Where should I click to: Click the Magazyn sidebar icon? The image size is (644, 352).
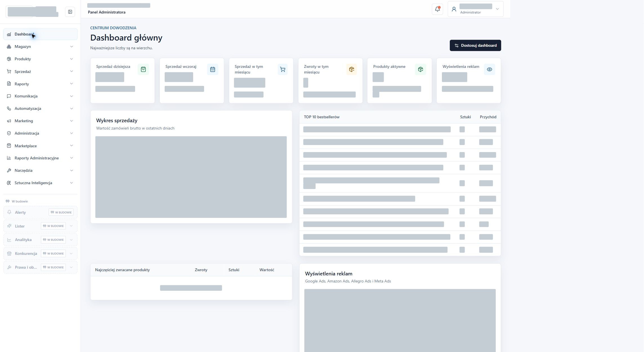coord(9,46)
